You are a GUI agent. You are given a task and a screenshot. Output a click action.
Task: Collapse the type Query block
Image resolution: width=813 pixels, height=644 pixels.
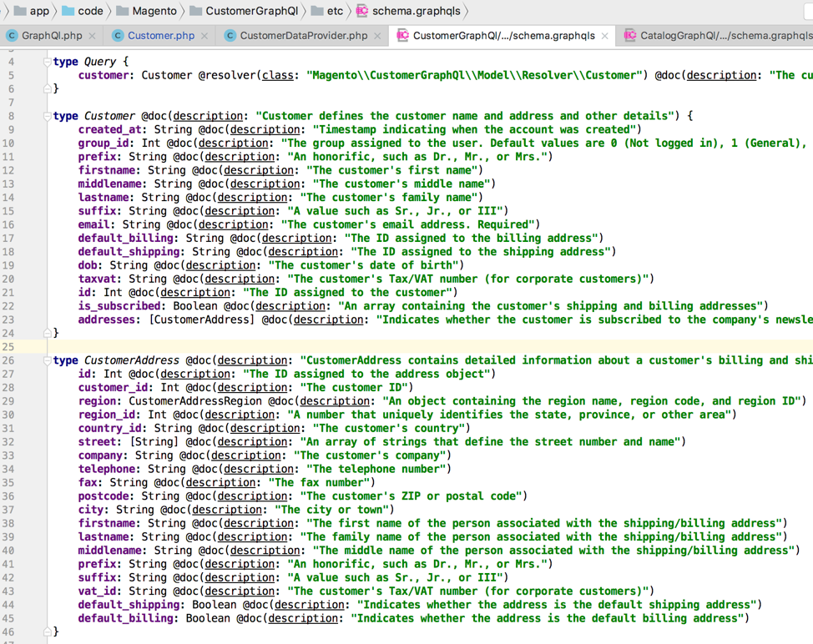point(48,62)
